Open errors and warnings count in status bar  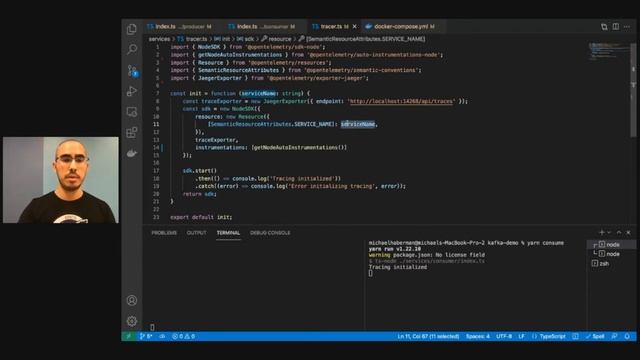point(183,336)
